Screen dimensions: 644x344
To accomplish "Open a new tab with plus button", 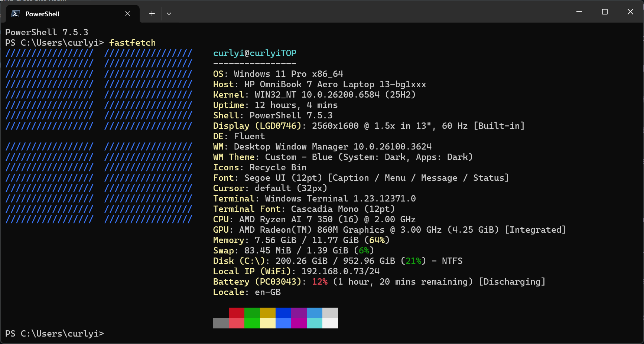I will (x=152, y=14).
